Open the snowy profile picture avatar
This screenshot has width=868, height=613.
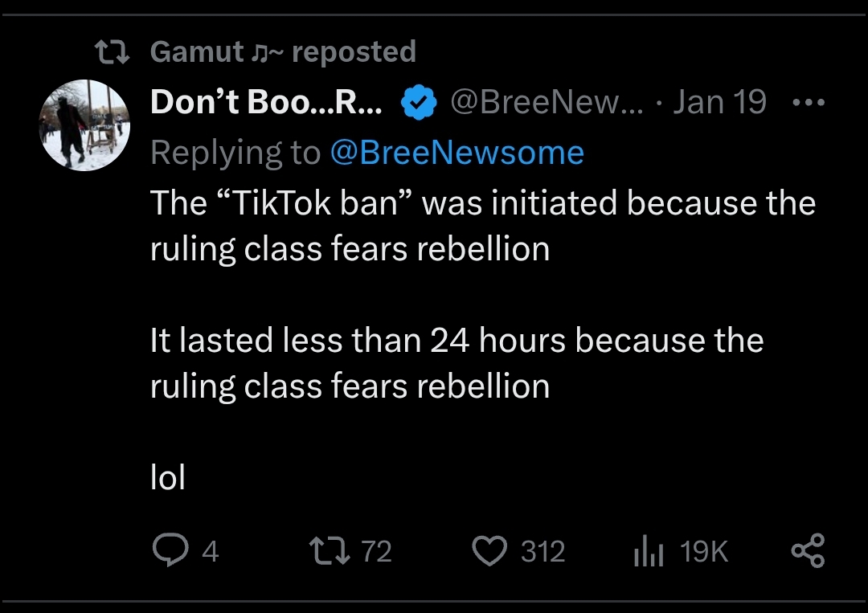coord(84,125)
